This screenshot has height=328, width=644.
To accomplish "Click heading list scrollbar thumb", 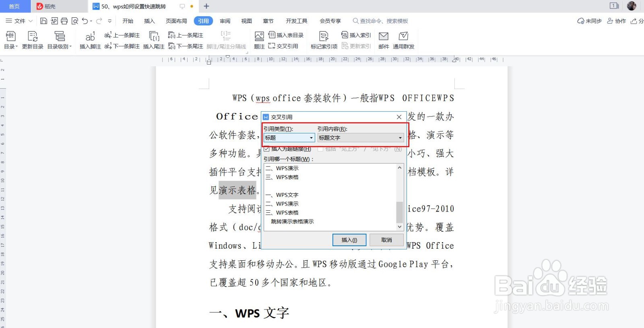I will tap(400, 212).
